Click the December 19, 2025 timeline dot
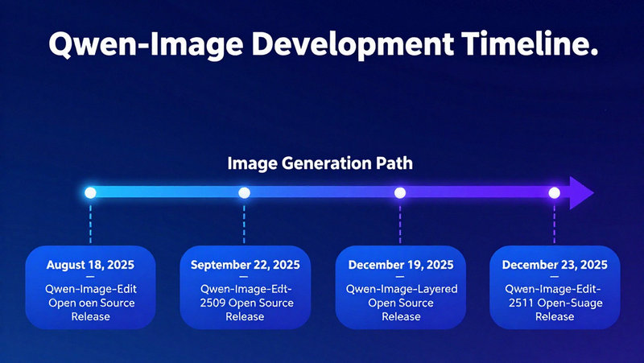This screenshot has height=363, width=644. (x=400, y=192)
